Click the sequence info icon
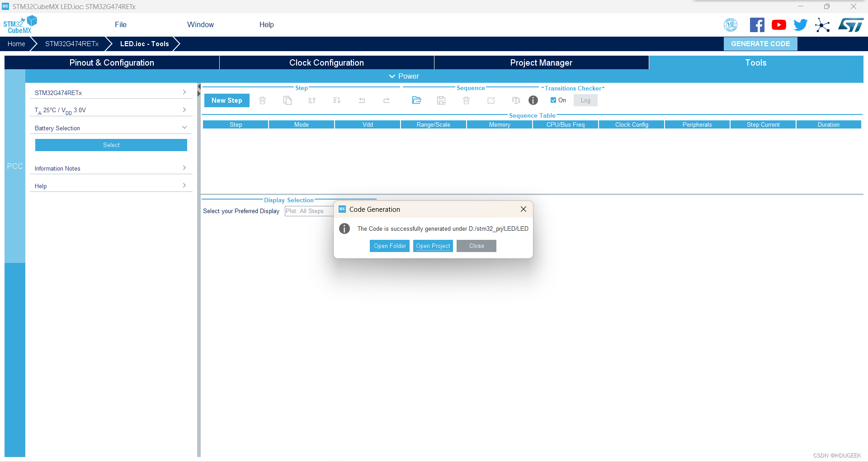This screenshot has width=868, height=462. (533, 100)
